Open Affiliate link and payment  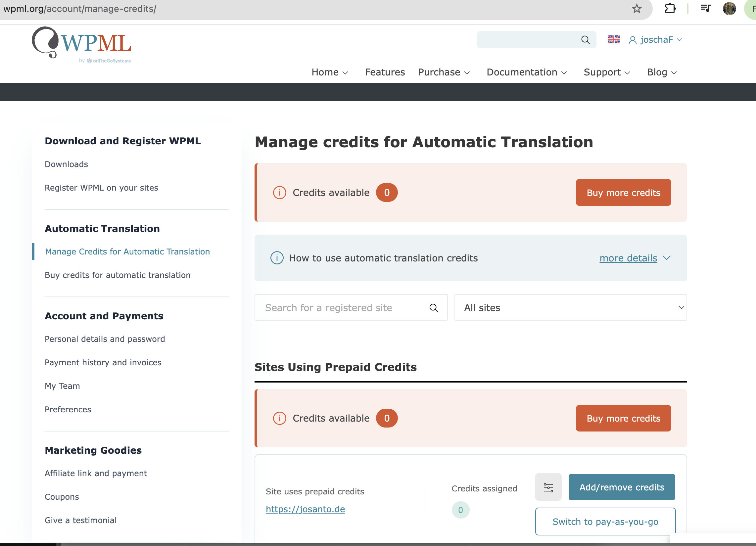pyautogui.click(x=96, y=474)
